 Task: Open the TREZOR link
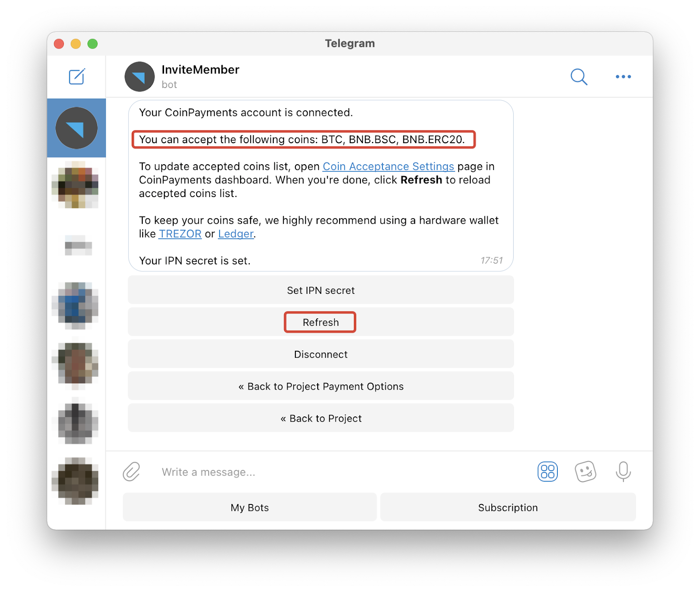pos(180,234)
